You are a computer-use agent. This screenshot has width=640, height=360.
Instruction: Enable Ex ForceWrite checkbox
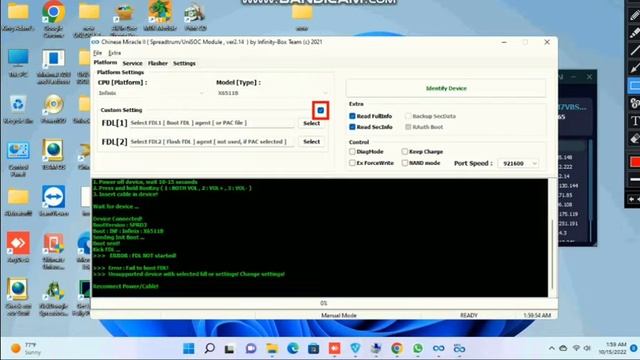[x=352, y=163]
